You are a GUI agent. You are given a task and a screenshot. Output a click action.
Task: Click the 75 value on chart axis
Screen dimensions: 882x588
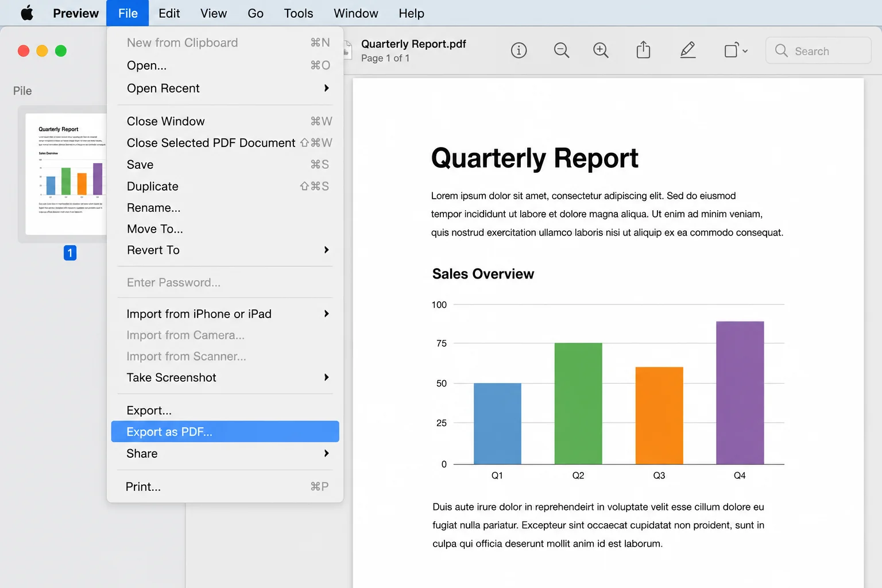[442, 343]
